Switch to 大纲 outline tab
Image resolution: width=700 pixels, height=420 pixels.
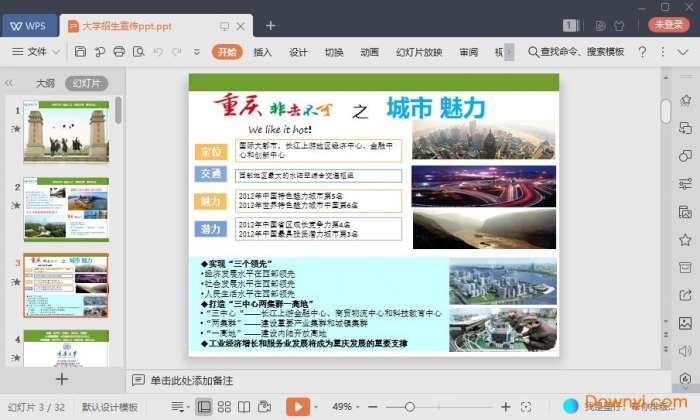[x=45, y=83]
